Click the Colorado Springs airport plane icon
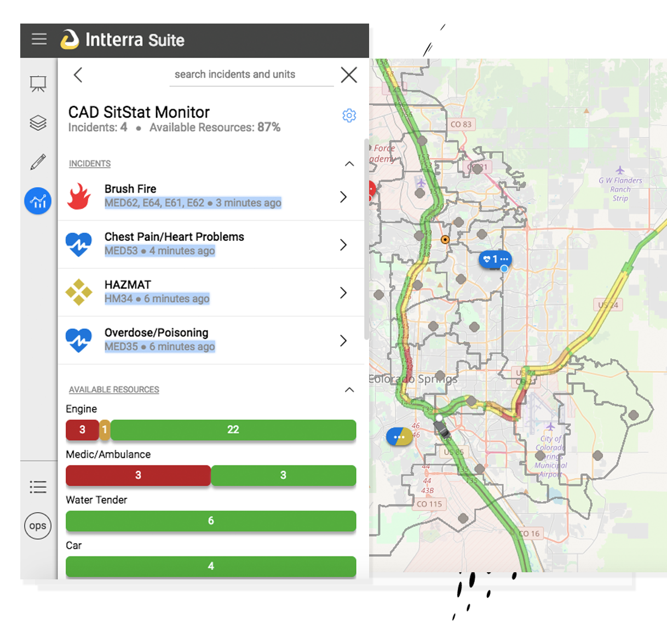The width and height of the screenshot is (667, 644). (x=550, y=426)
